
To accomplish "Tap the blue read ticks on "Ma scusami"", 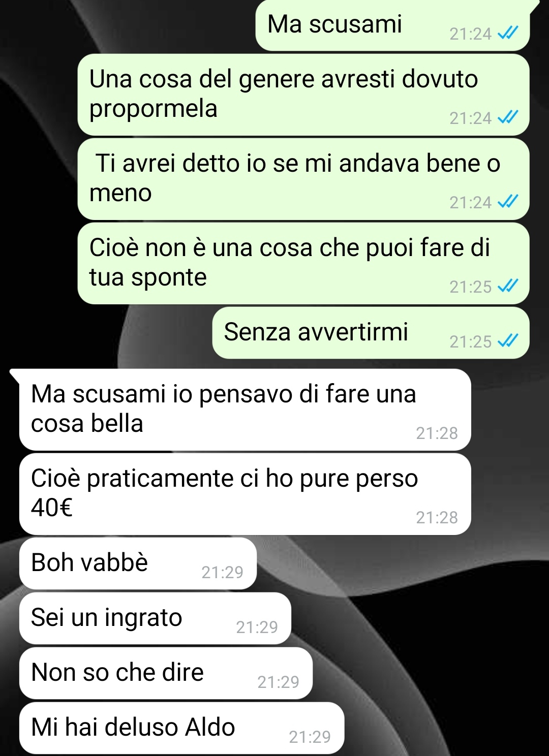I will pyautogui.click(x=508, y=34).
